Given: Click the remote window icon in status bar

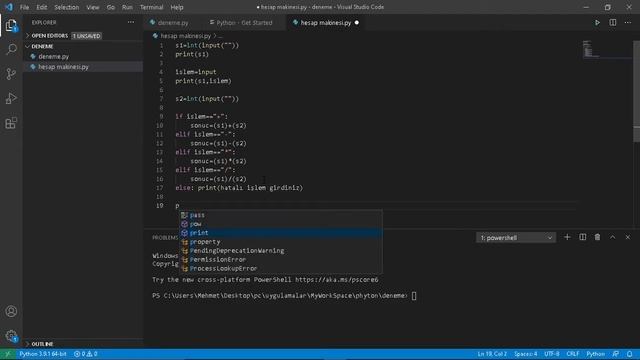Looking at the screenshot, I should click(7, 354).
